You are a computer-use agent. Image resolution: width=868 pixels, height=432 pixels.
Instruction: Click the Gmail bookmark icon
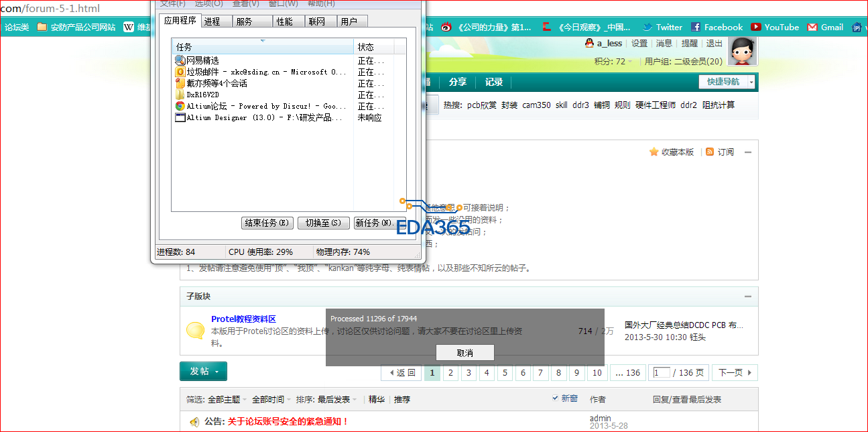812,28
